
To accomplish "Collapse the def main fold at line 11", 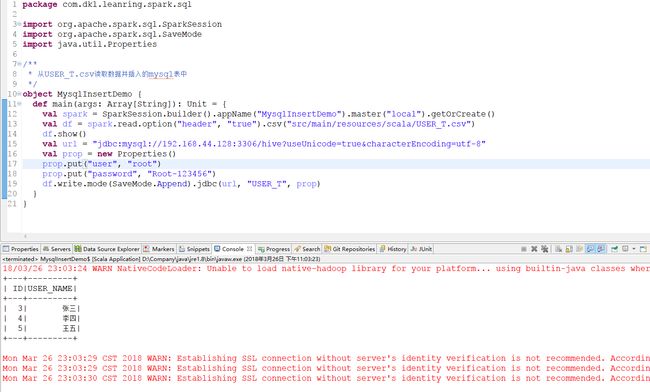I will 19,104.
